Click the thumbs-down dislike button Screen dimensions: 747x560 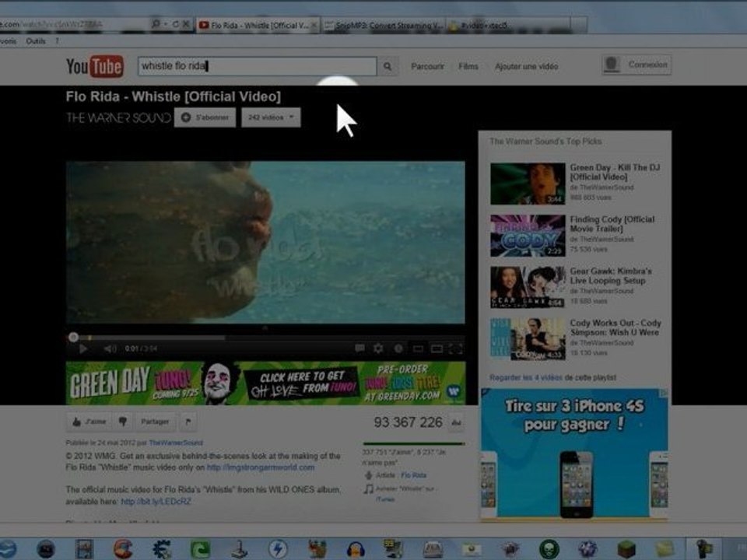click(123, 422)
